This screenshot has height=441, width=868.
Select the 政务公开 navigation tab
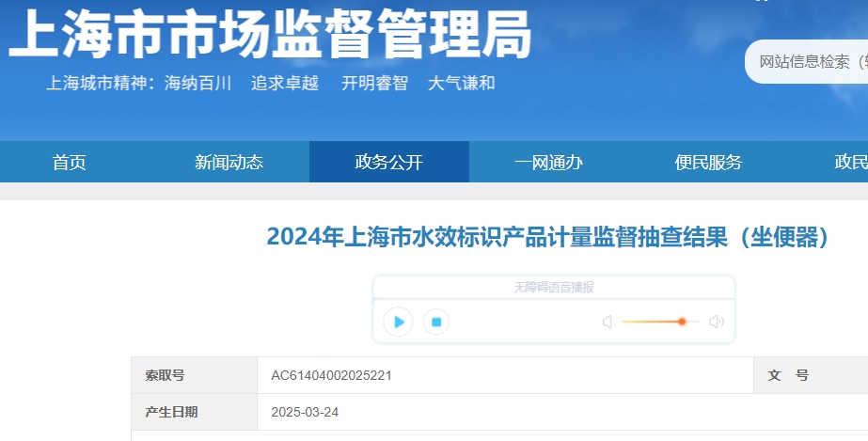(389, 163)
